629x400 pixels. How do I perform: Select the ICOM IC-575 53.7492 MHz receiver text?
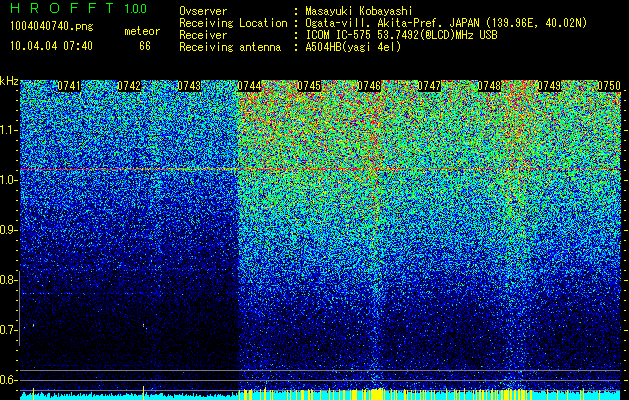point(401,35)
